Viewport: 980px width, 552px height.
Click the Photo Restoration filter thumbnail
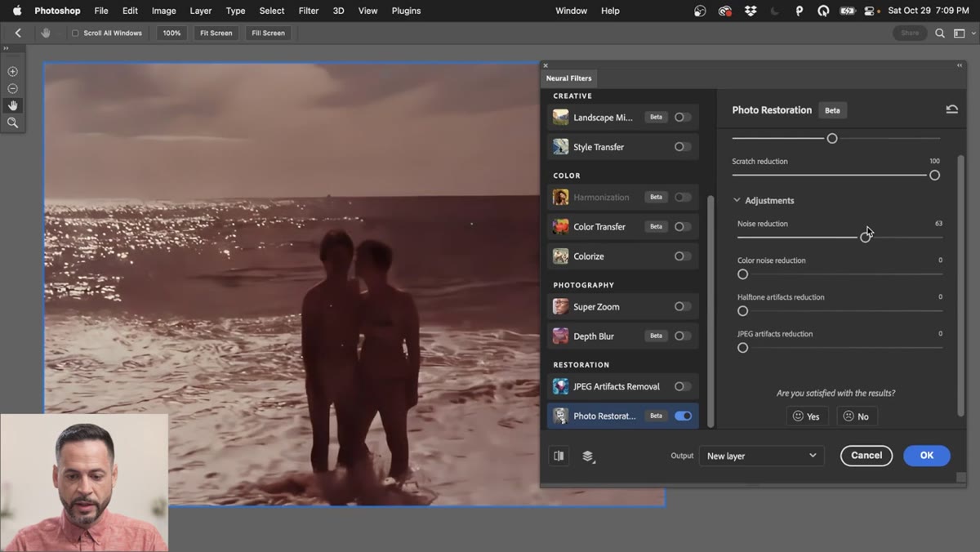point(560,416)
